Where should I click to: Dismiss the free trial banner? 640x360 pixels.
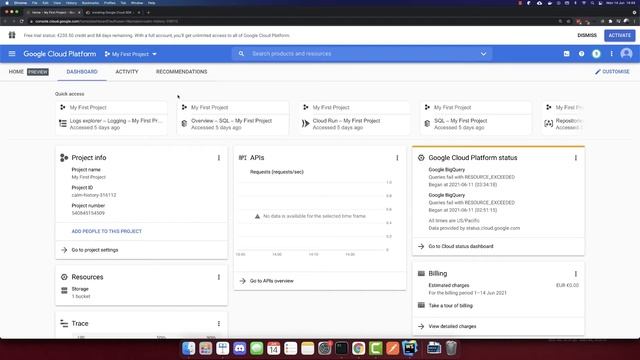point(587,36)
